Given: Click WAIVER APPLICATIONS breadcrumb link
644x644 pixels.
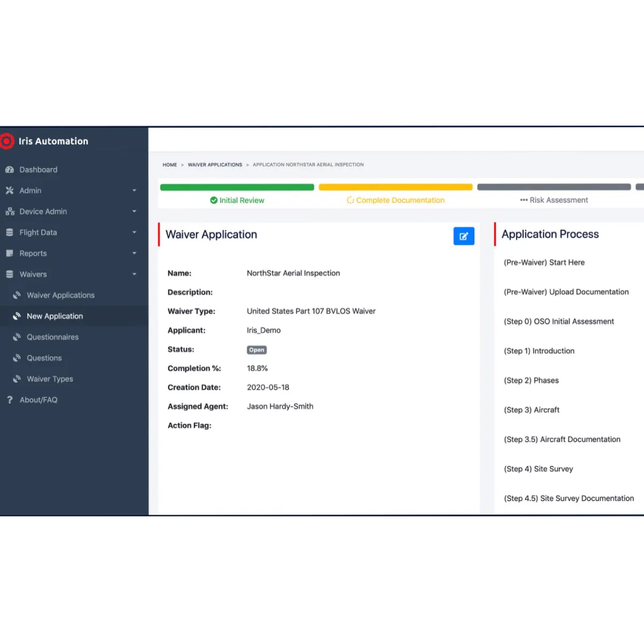Looking at the screenshot, I should [215, 165].
